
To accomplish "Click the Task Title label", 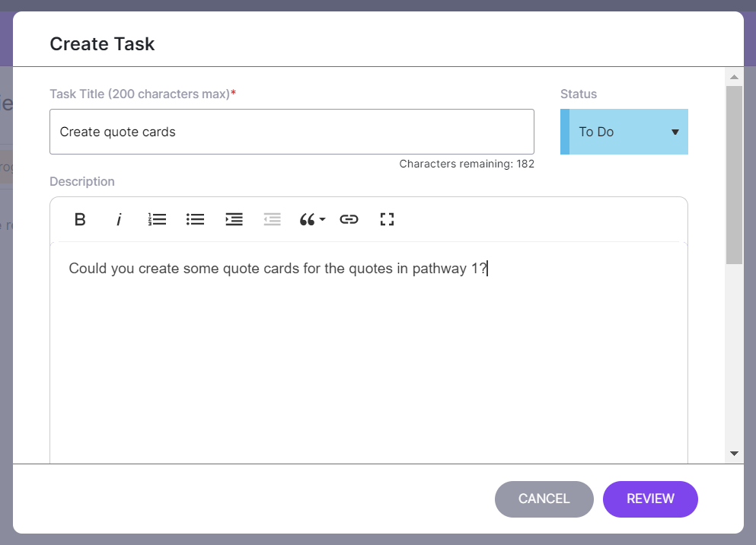I will pos(142,94).
